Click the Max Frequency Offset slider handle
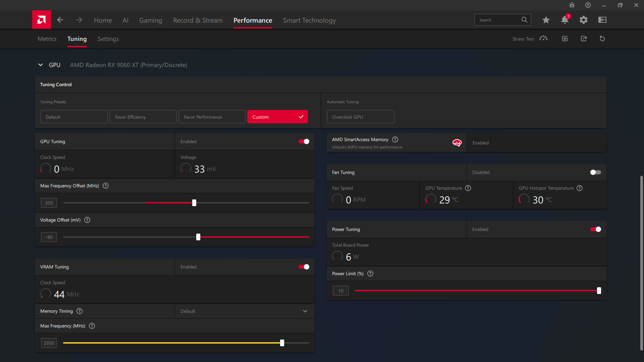Image resolution: width=644 pixels, height=362 pixels. pyautogui.click(x=194, y=203)
